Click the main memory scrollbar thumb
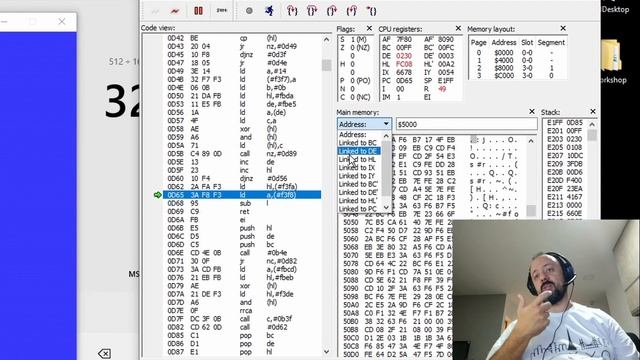 point(531,210)
